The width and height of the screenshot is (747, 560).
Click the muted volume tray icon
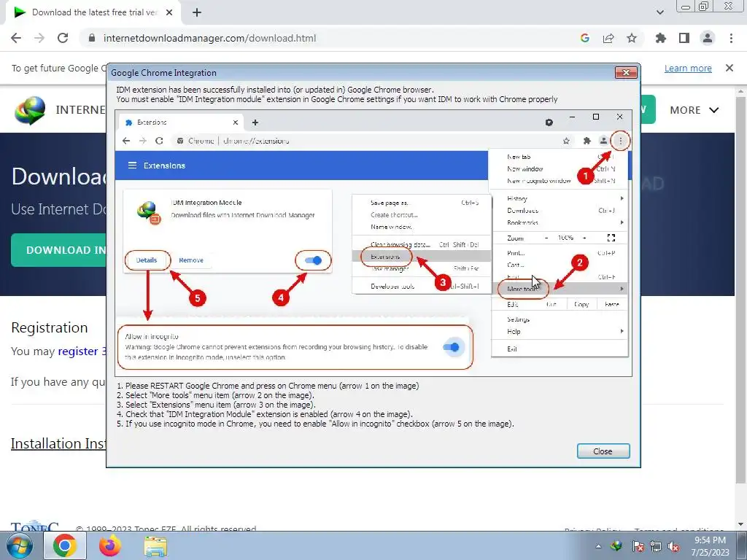point(673,546)
